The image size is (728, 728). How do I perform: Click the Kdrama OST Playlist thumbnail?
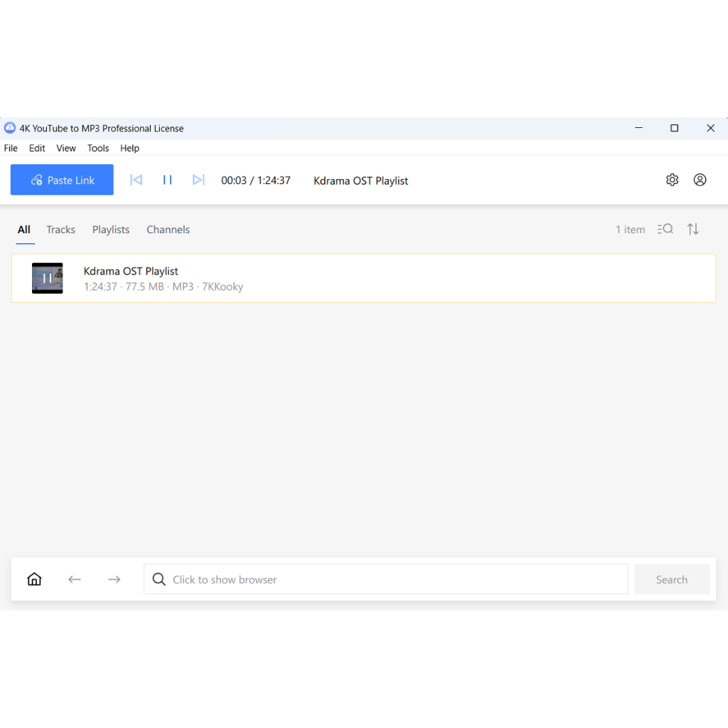pos(48,278)
